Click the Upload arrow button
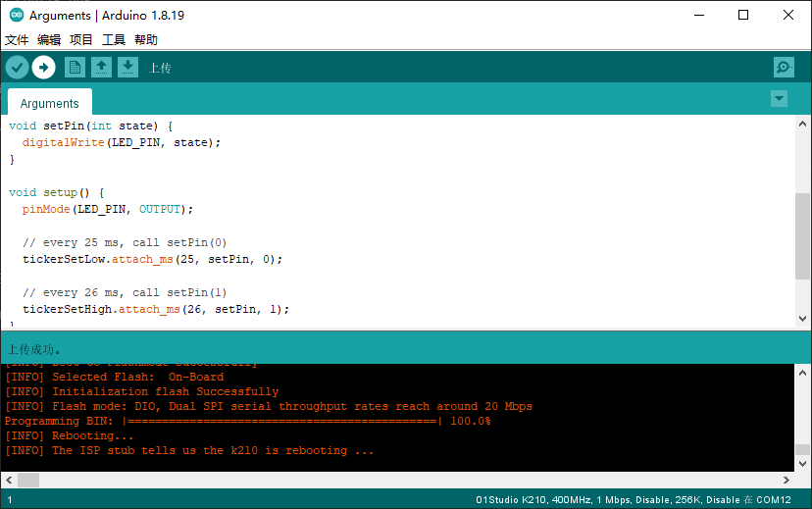This screenshot has height=509, width=812. [x=43, y=68]
